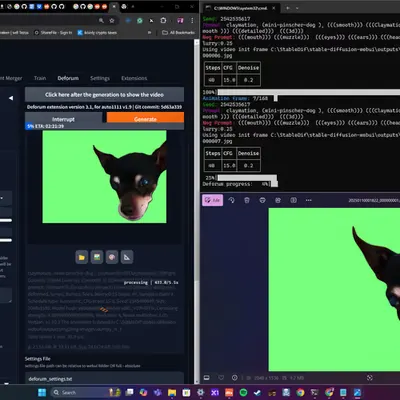Screen dimensions: 400x400
Task: Click the triangle ruler icon below the preview
Action: [127, 257]
